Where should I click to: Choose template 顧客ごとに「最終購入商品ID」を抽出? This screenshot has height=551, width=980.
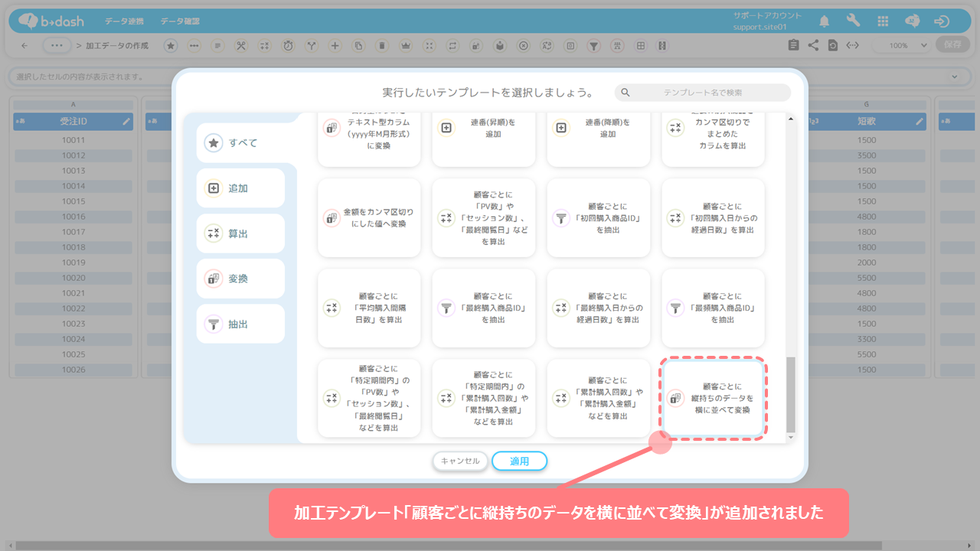483,308
